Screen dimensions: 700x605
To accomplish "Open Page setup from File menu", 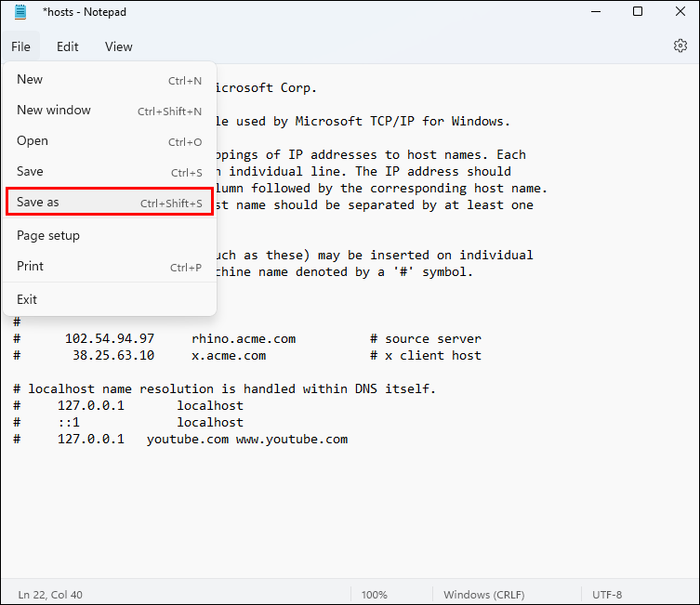I will pos(110,235).
